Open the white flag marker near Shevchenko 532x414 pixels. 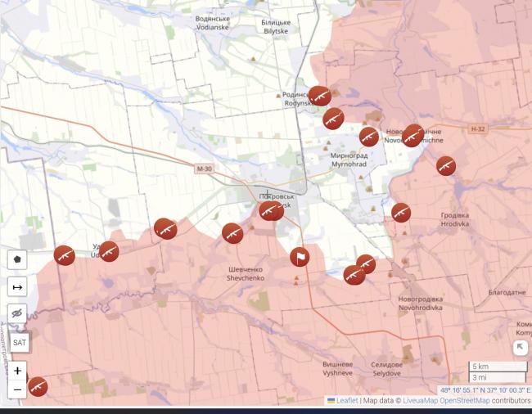[x=300, y=257]
